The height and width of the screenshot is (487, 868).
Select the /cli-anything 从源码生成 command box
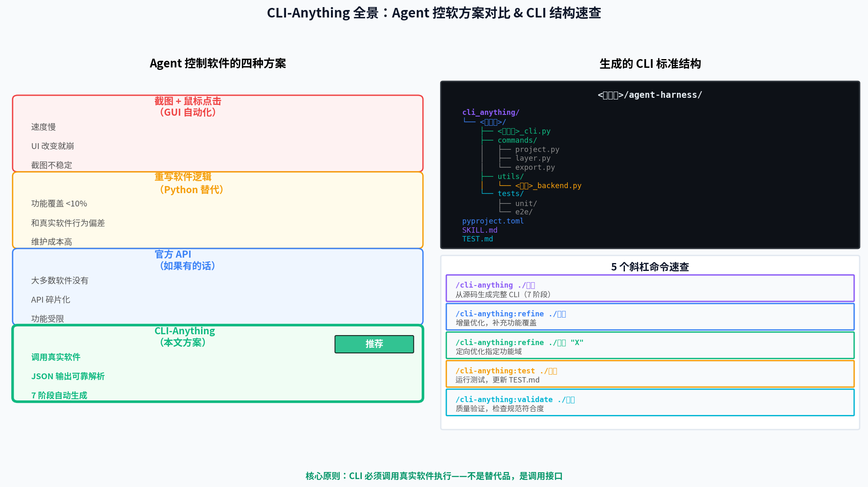(649, 288)
